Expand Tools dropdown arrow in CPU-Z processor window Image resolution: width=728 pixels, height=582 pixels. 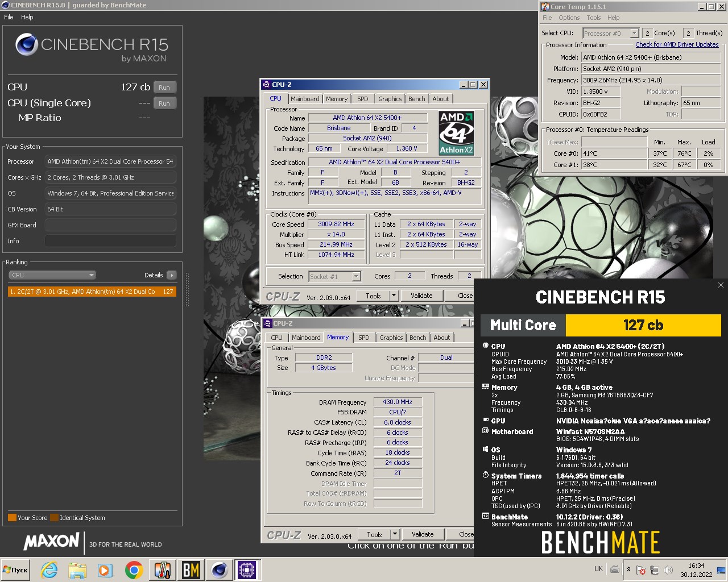tap(394, 296)
